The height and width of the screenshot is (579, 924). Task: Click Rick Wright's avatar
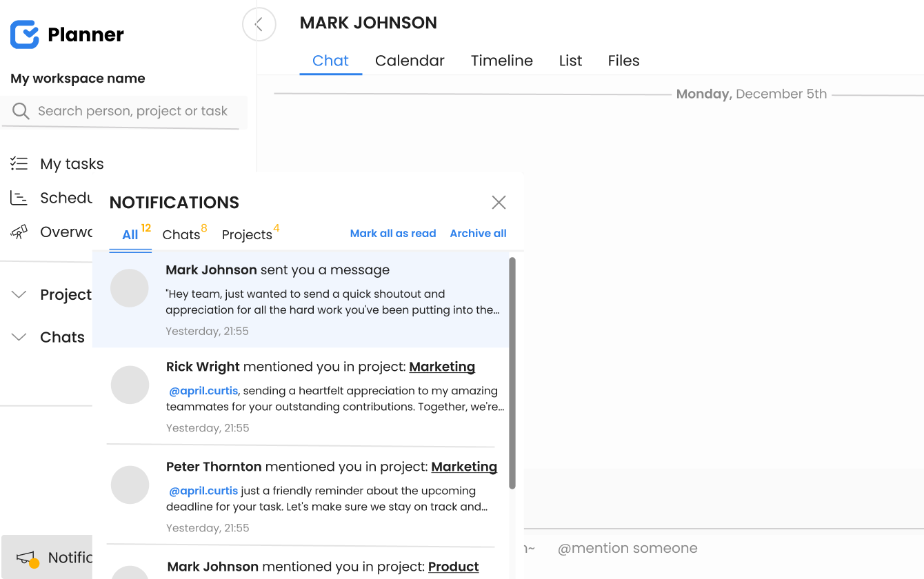click(130, 385)
